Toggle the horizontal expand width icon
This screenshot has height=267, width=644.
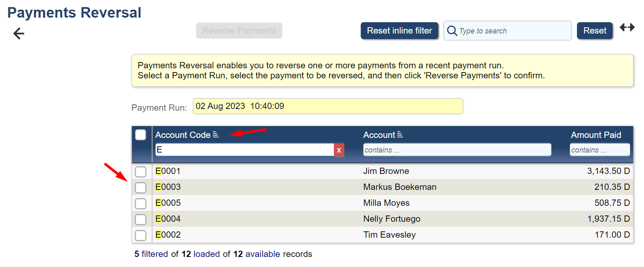[x=627, y=28]
